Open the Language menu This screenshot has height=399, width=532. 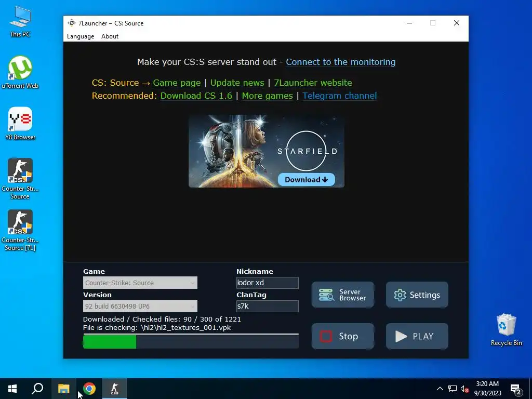click(x=81, y=36)
